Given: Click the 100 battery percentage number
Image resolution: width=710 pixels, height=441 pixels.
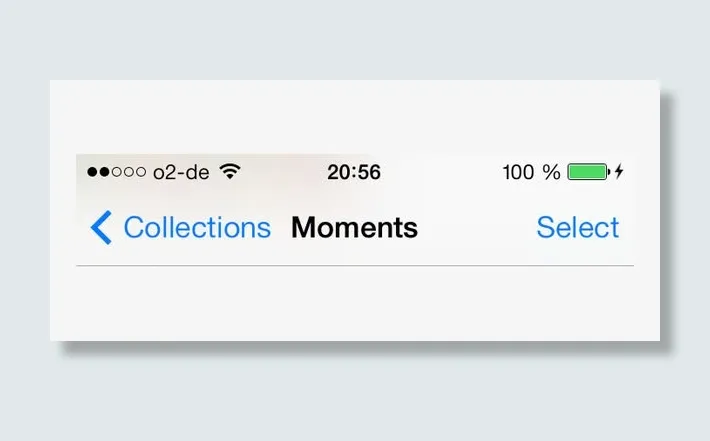Looking at the screenshot, I should (518, 173).
